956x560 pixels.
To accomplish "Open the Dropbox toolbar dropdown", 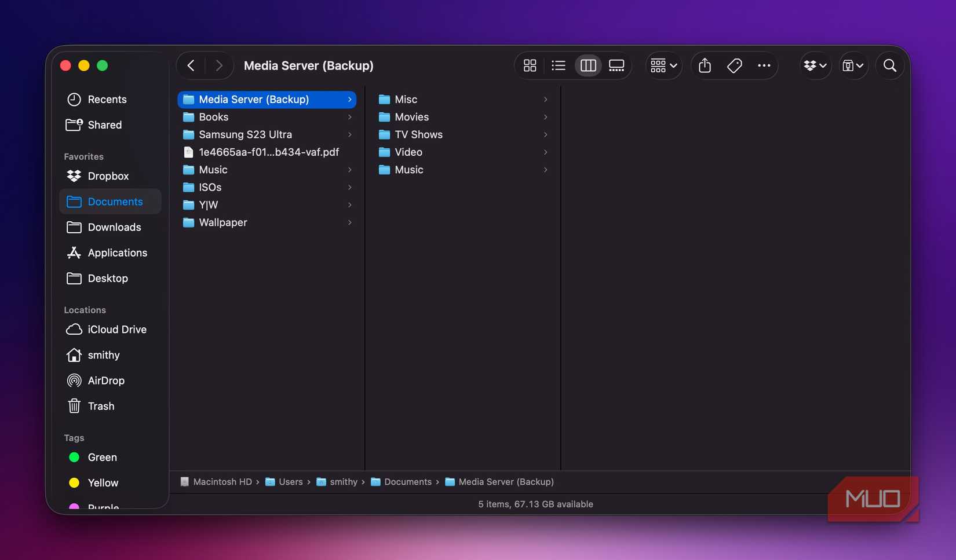I will [815, 66].
